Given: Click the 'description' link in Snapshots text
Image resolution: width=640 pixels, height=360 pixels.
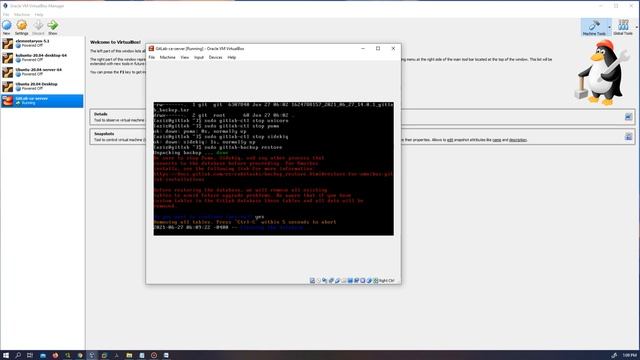Looking at the screenshot, I should 517,140.
